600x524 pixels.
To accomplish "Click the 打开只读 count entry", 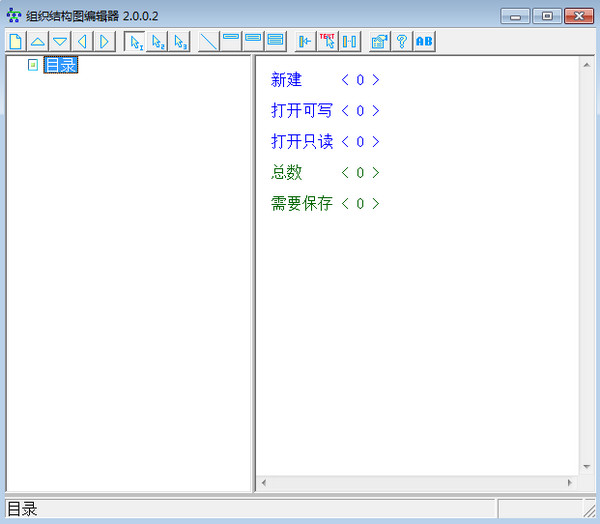I will coord(325,142).
